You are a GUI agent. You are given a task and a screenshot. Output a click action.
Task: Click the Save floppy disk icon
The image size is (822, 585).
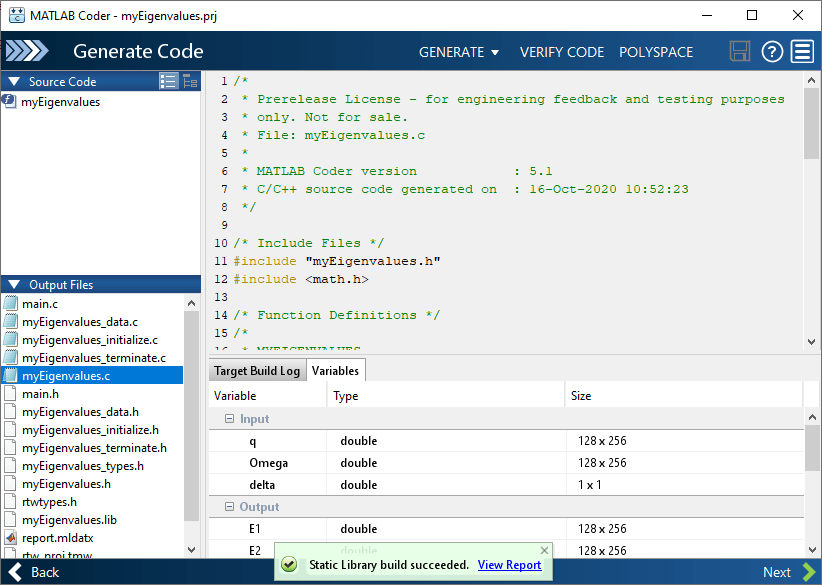tap(740, 52)
